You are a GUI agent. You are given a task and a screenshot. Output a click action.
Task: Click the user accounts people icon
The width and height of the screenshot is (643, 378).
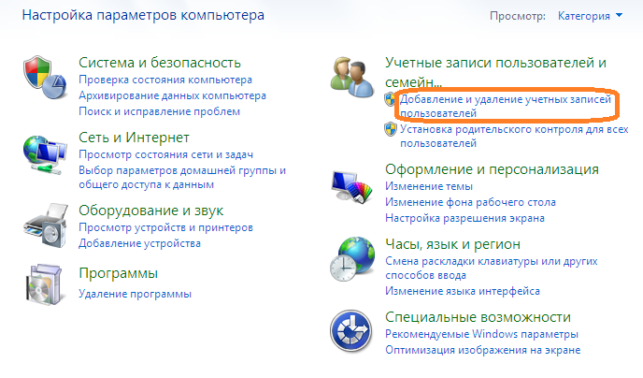(352, 77)
